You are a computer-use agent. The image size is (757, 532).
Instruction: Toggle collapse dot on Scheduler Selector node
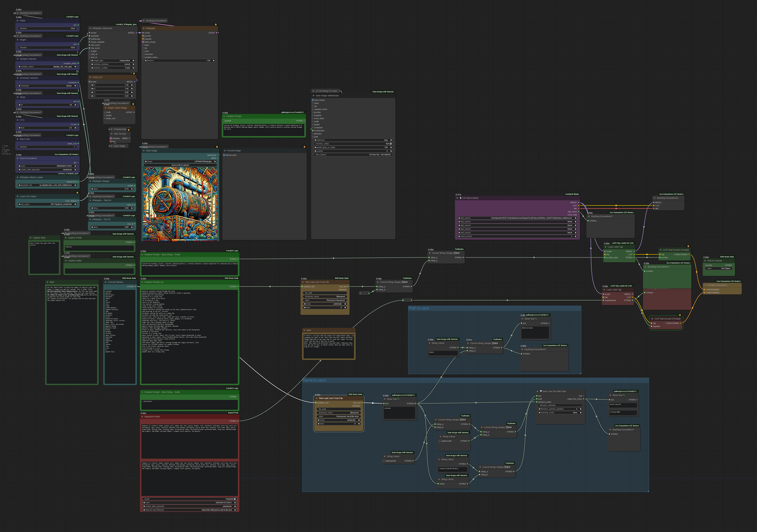coord(18,78)
